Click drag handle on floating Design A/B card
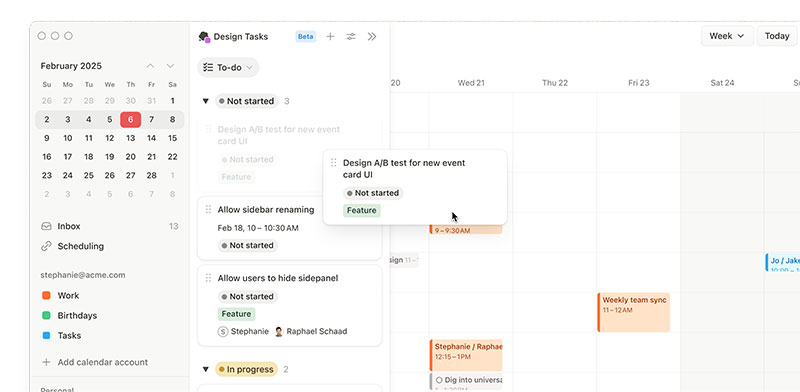The image size is (800, 392). 333,162
